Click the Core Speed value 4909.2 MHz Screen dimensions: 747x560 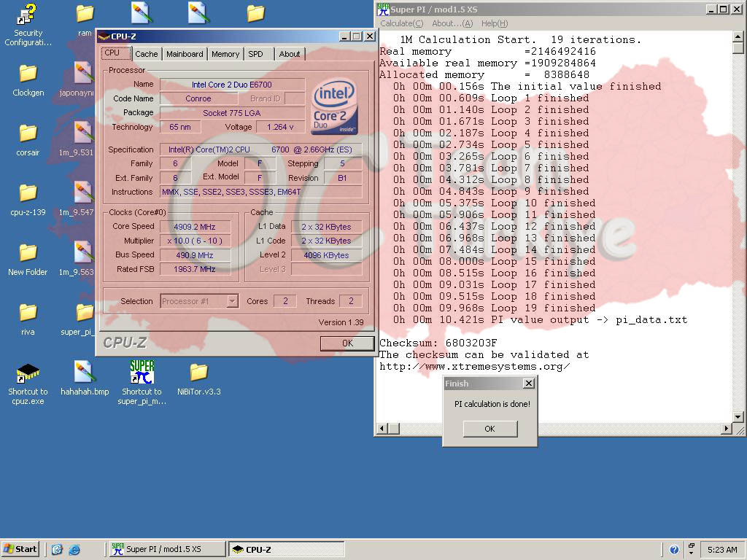196,227
